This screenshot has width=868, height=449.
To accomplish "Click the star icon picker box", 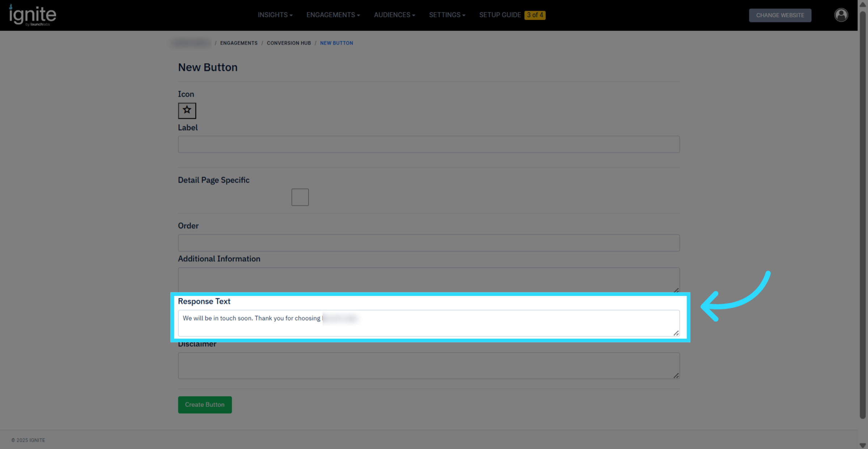I will coord(187,110).
